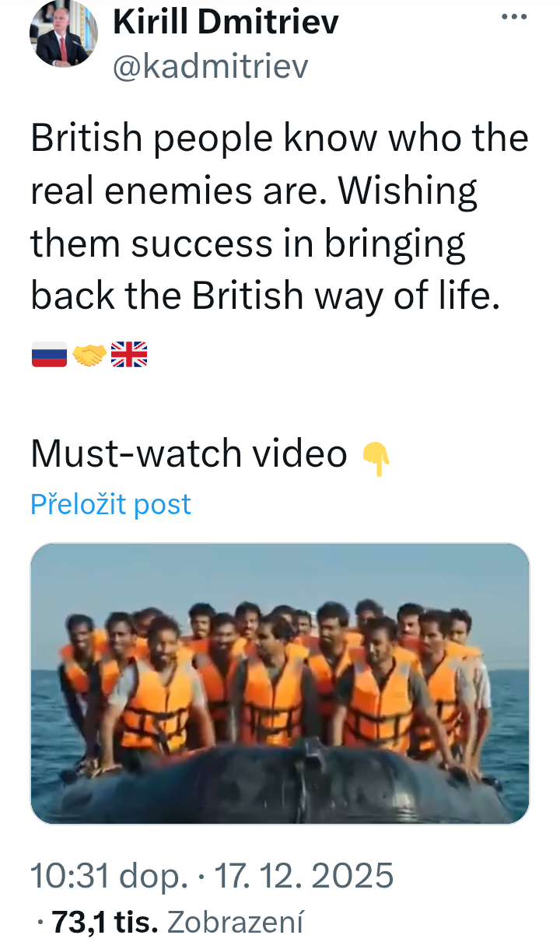The height and width of the screenshot is (949, 560).
Task: Click the line "real enemies are. Wishing"
Action: [x=254, y=191]
